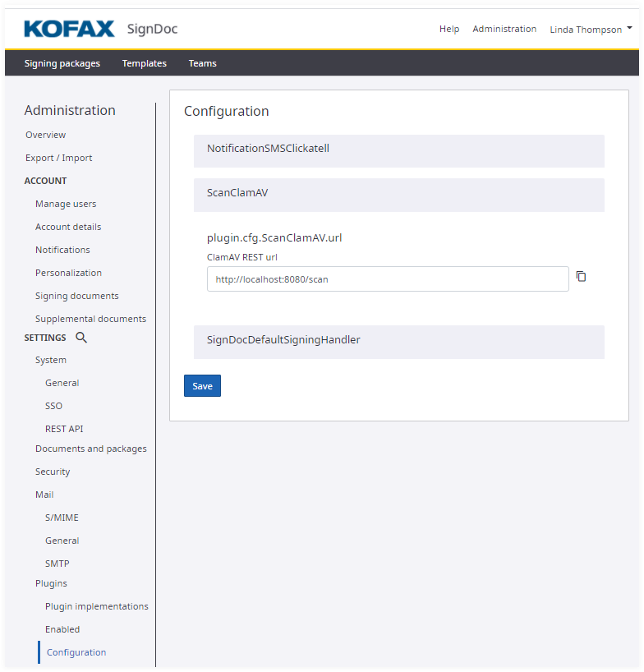
Task: Open the Help link
Action: [449, 29]
